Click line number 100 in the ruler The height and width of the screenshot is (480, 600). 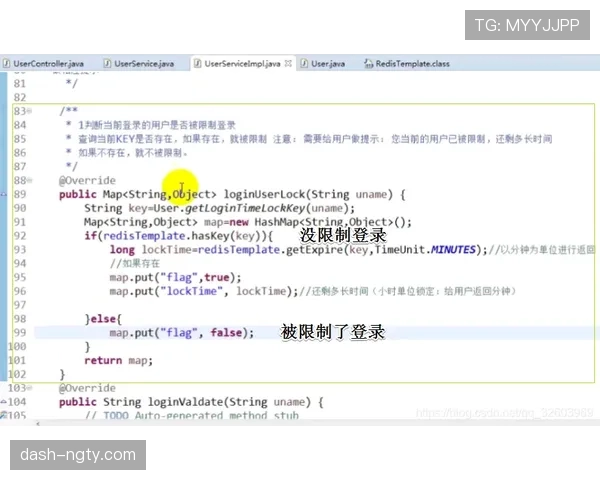pyautogui.click(x=17, y=346)
